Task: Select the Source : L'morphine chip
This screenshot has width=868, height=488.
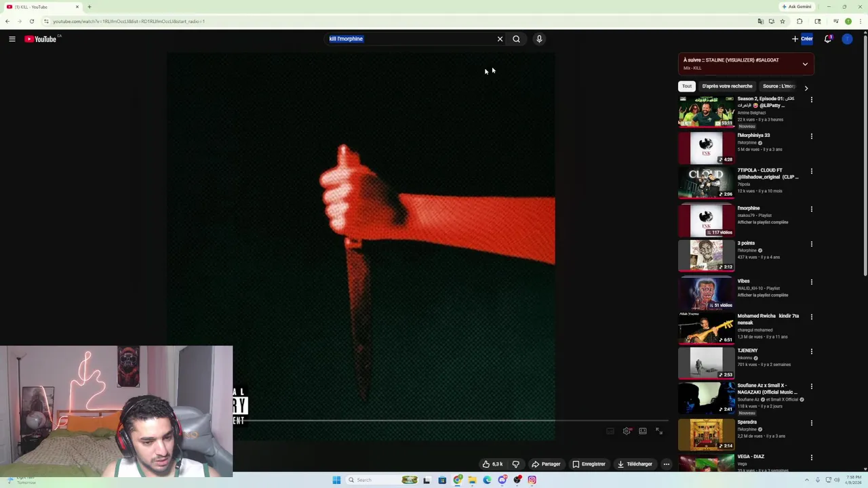Action: click(778, 86)
